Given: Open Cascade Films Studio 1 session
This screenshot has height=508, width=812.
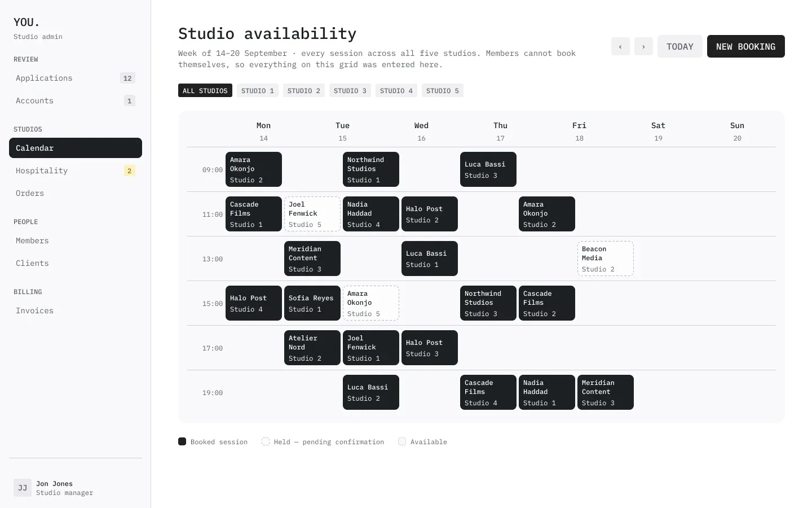Looking at the screenshot, I should 254,214.
